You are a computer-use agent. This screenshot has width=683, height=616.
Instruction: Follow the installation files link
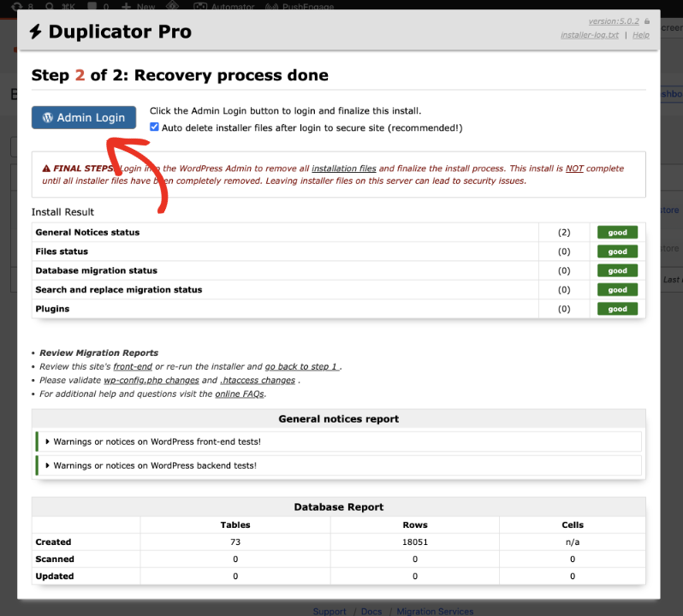344,169
